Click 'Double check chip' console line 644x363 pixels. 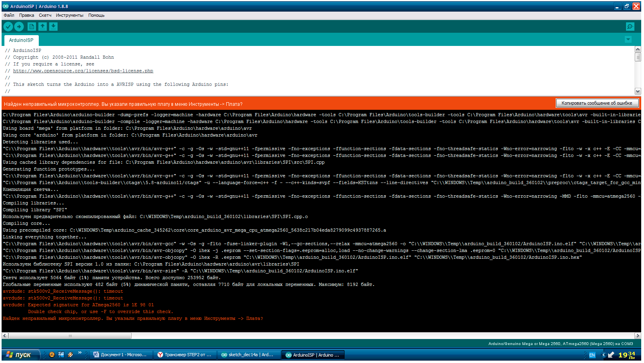100,311
